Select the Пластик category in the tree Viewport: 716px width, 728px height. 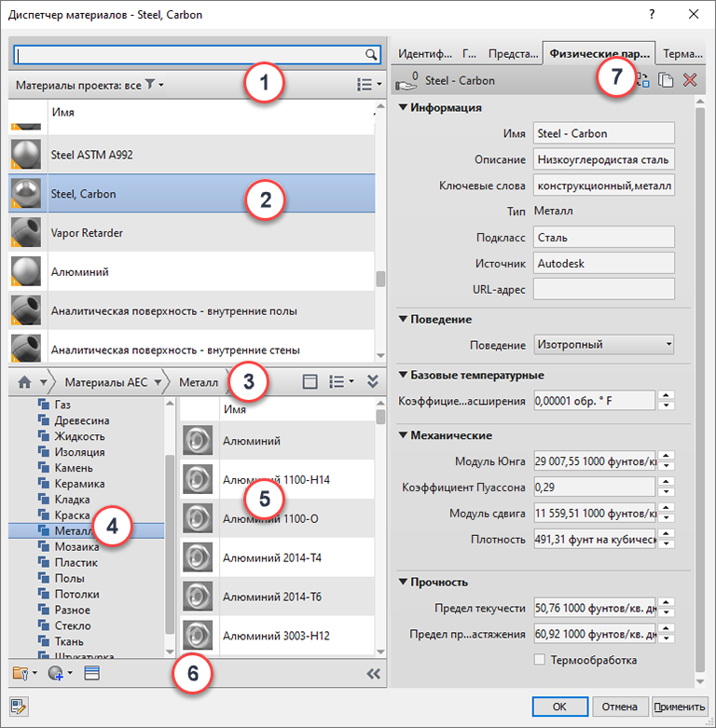click(76, 562)
